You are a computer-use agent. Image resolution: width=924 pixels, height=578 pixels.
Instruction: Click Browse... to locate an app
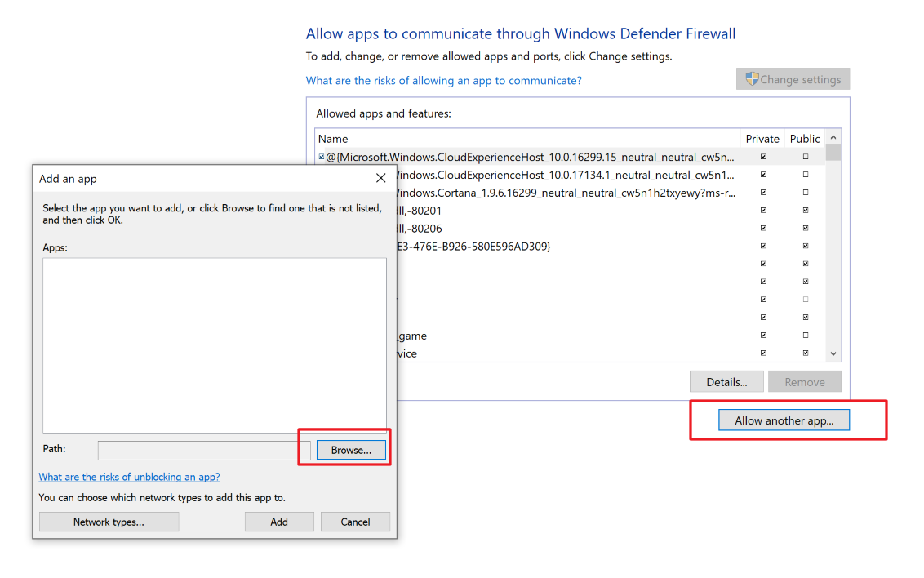click(351, 450)
